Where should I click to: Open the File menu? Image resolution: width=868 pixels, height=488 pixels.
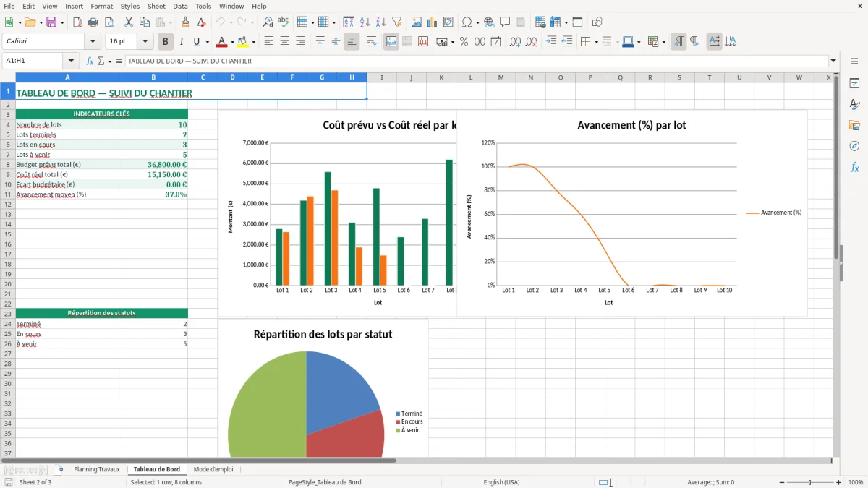coord(9,6)
